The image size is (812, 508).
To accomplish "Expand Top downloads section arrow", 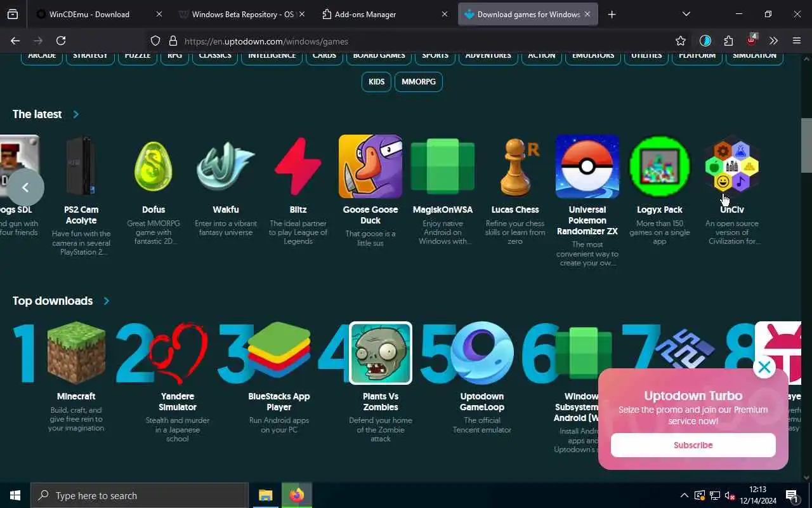I will pyautogui.click(x=107, y=301).
